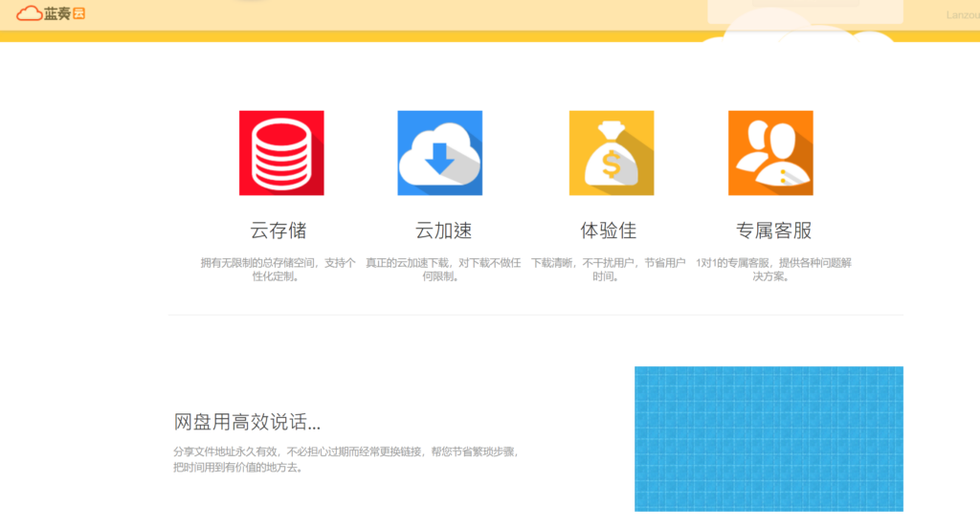The height and width of the screenshot is (528, 980).
Task: Select the 专属客服 heading
Action: [773, 231]
